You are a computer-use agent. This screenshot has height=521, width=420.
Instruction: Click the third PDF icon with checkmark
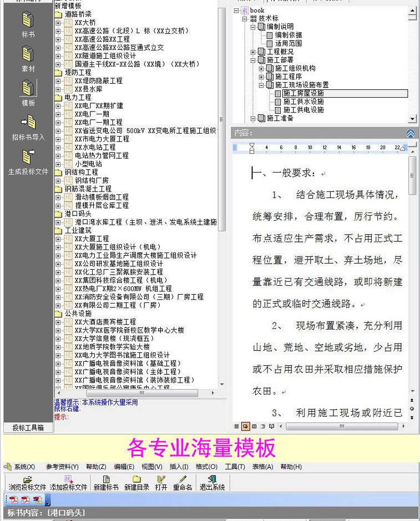38,500
